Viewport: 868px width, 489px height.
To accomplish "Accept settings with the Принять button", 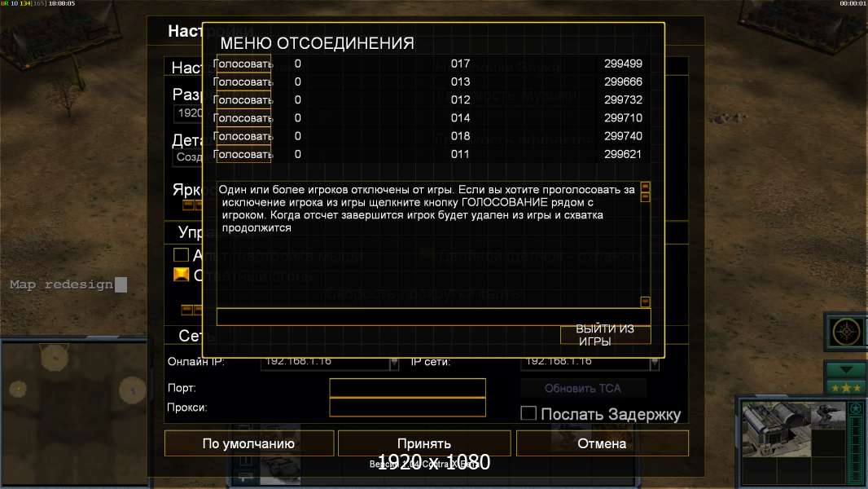I will pos(424,443).
